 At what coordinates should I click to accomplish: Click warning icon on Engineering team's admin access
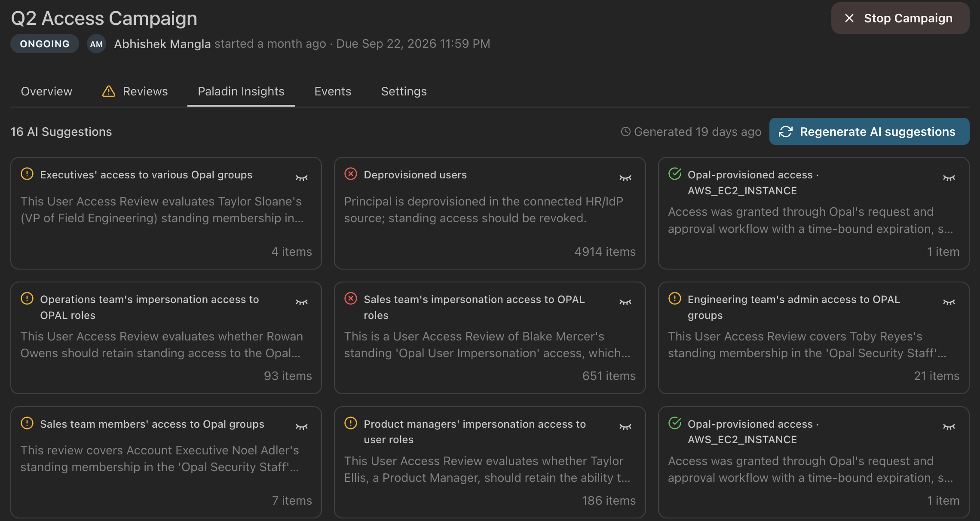tap(675, 298)
